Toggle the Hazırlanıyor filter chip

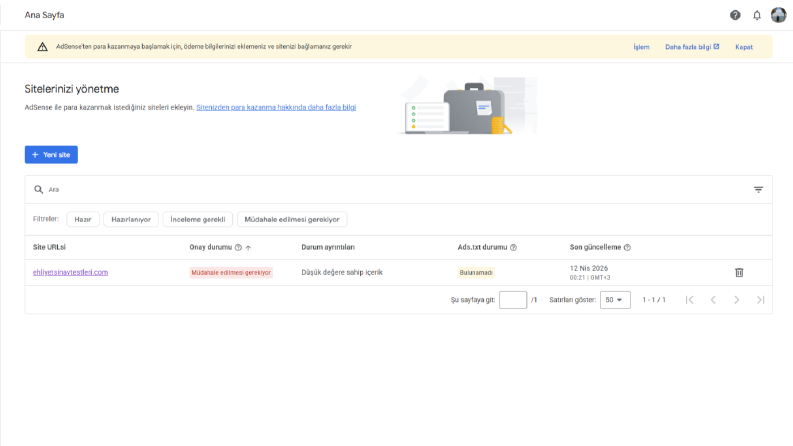point(131,219)
